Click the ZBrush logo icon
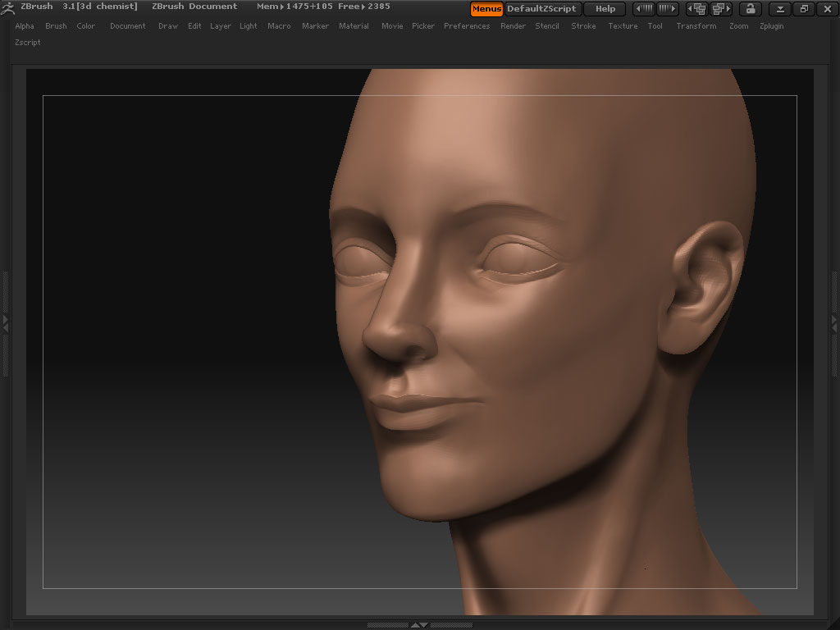The image size is (840, 630). [7, 8]
